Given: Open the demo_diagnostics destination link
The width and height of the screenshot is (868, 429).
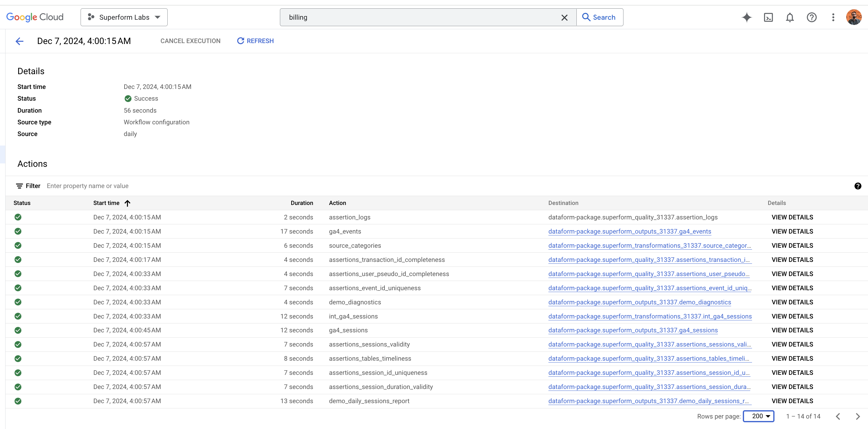Looking at the screenshot, I should tap(639, 302).
